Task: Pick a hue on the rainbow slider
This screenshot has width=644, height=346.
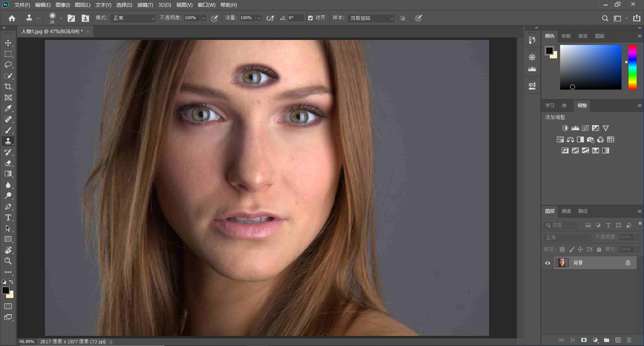Action: point(632,67)
